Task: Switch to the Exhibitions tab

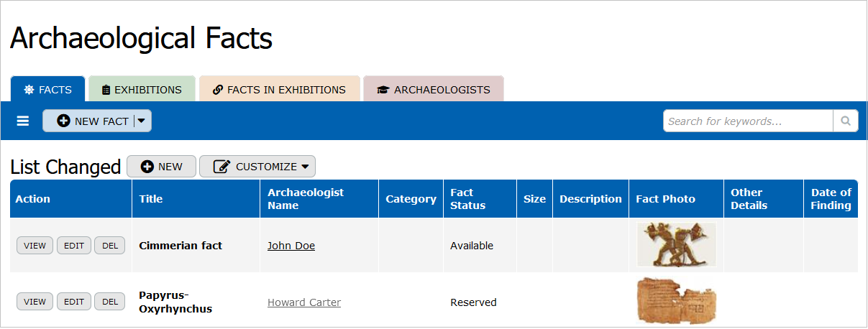Action: pos(142,90)
